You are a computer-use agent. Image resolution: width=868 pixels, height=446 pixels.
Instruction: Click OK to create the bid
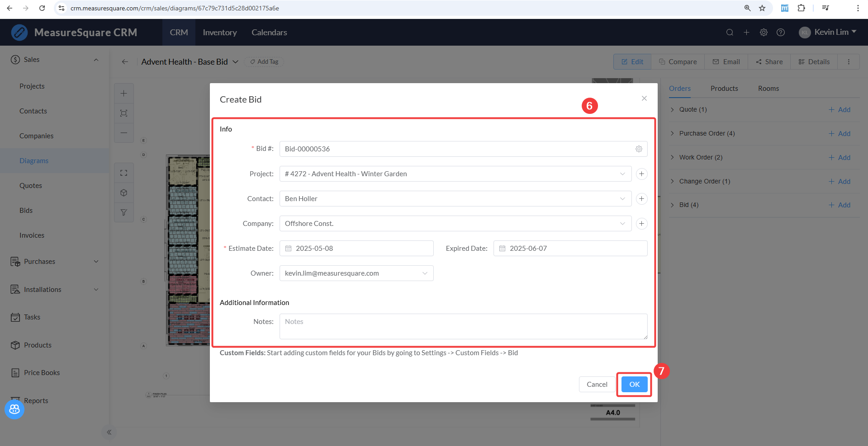(x=634, y=385)
